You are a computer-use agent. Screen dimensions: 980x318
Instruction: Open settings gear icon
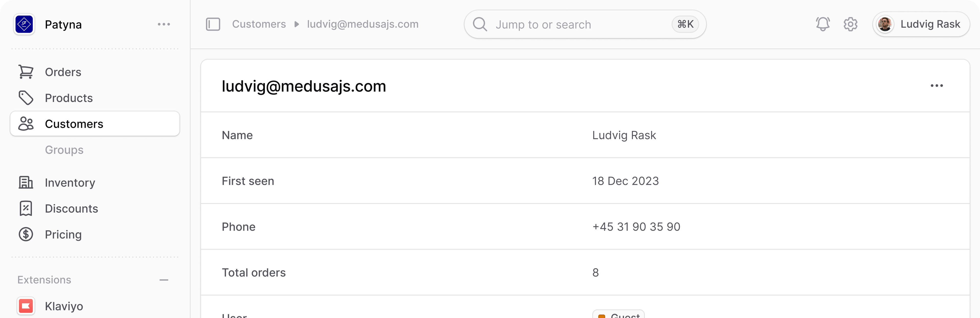click(850, 24)
